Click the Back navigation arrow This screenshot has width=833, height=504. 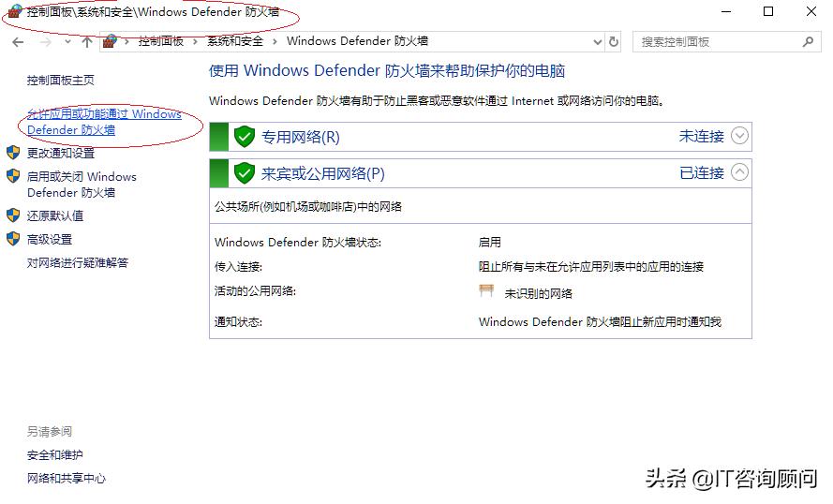pyautogui.click(x=18, y=42)
